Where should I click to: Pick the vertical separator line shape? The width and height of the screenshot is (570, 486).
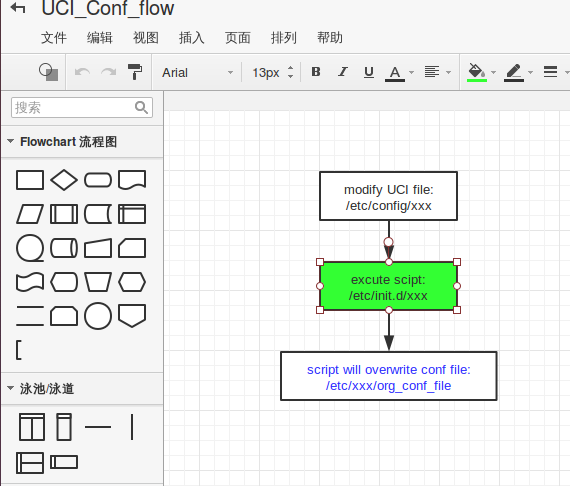132,427
